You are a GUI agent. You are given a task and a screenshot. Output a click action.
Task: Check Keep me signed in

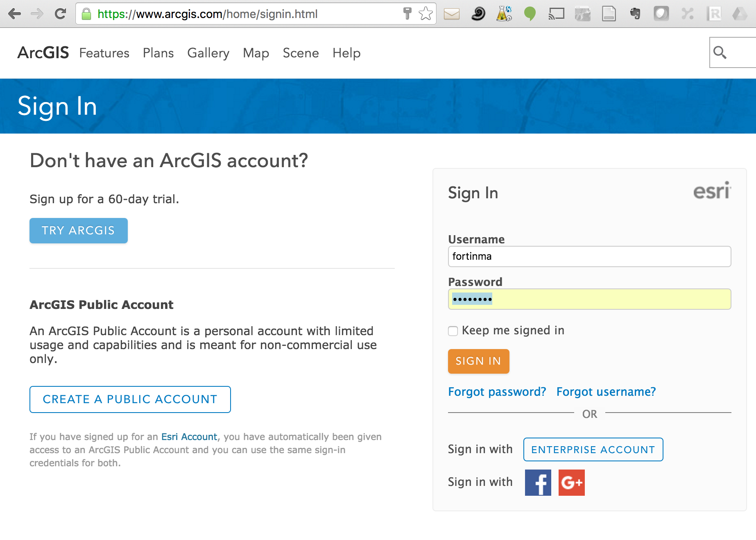coord(453,331)
